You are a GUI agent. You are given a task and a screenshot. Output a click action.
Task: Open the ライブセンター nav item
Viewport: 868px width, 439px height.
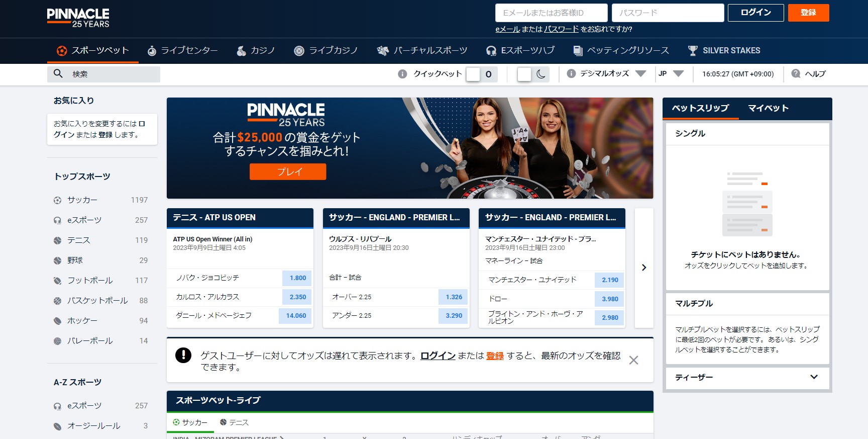182,51
